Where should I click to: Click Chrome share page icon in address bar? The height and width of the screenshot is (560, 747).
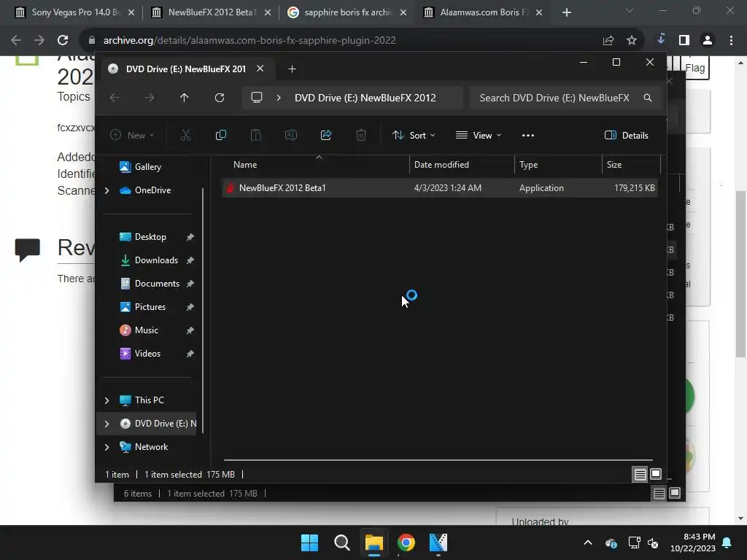(x=608, y=40)
